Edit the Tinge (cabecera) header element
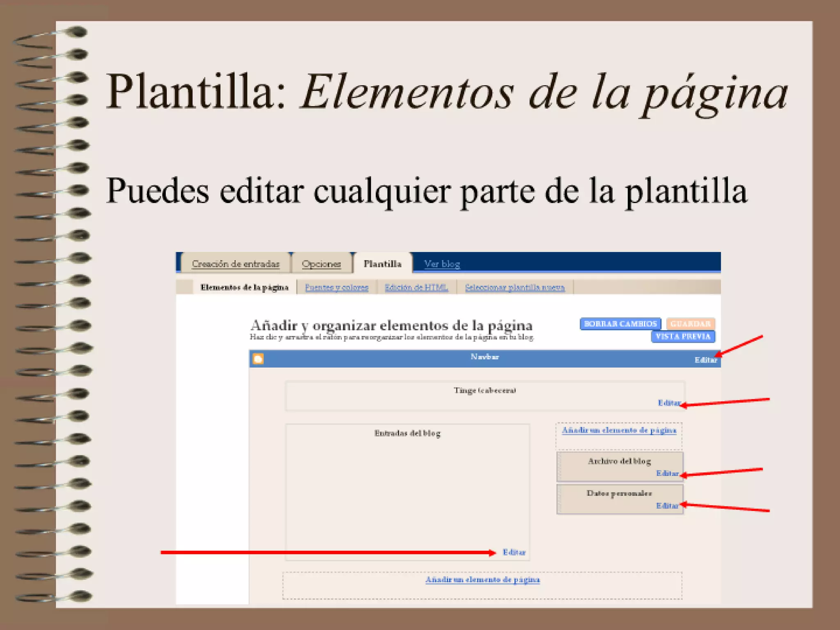 click(x=669, y=403)
